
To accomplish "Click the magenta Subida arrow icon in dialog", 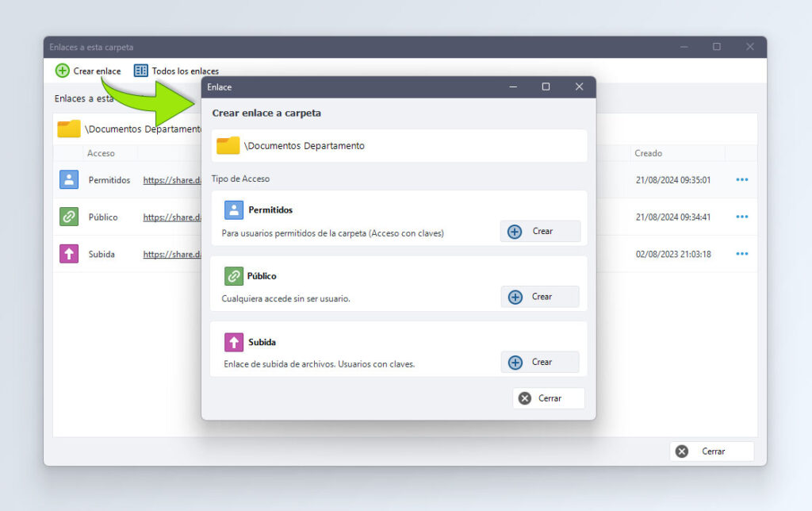I will [x=234, y=342].
